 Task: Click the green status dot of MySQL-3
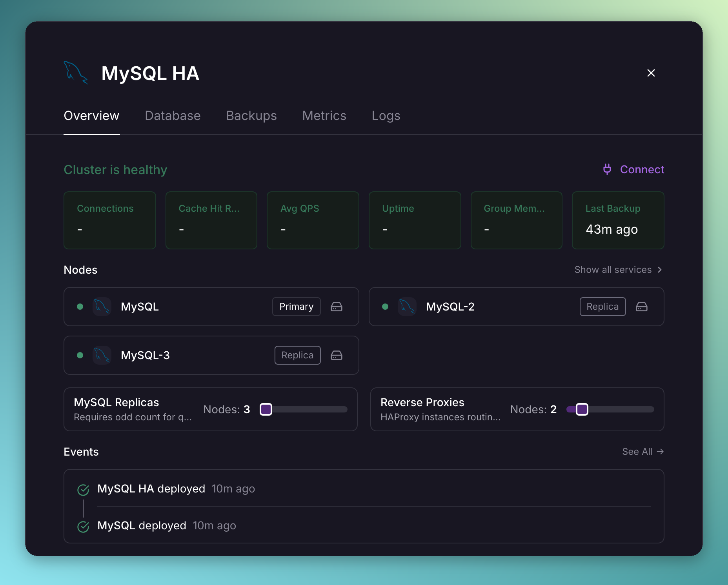pos(80,355)
